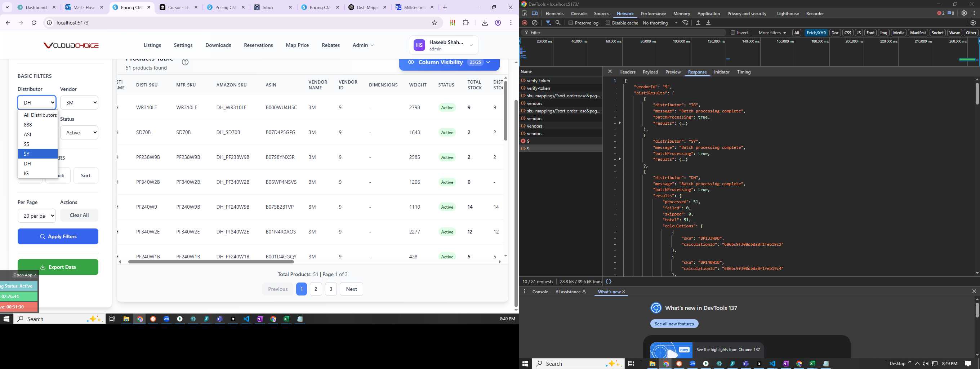
Task: Open the Map Price nav item
Action: [x=297, y=45]
